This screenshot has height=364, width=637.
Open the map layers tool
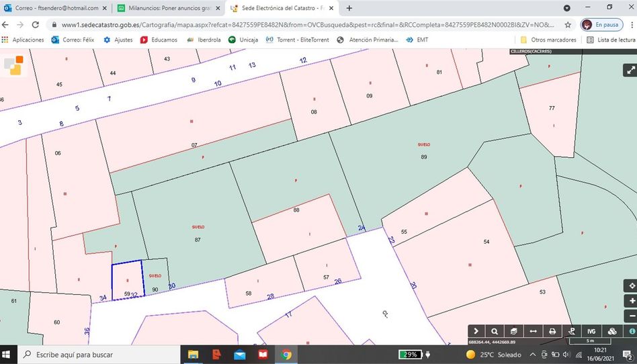(x=513, y=331)
